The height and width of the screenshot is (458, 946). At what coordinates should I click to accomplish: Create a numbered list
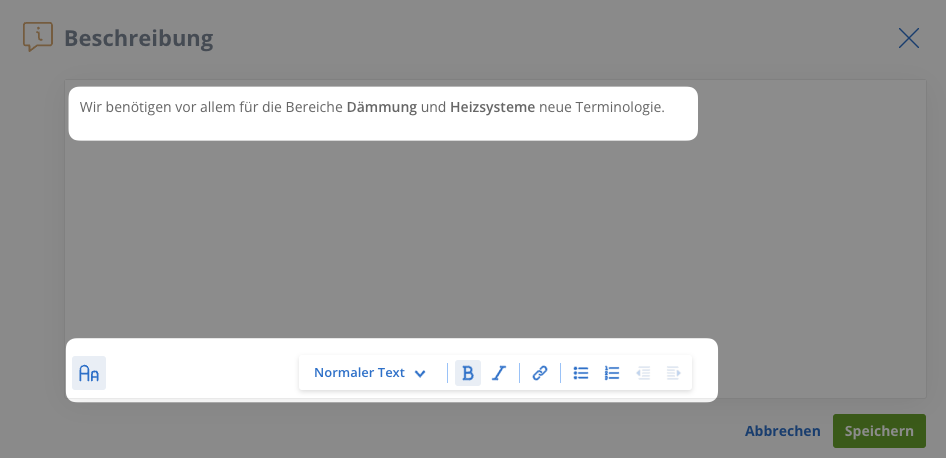(x=612, y=373)
